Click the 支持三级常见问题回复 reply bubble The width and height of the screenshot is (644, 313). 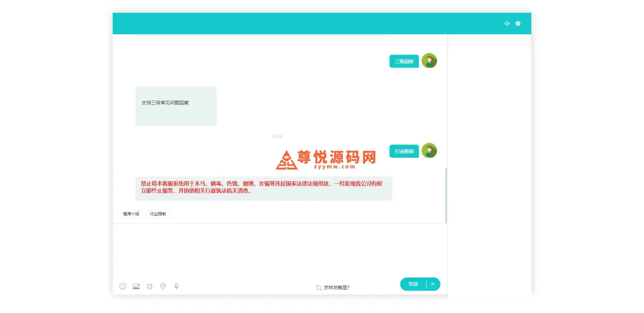click(x=176, y=106)
